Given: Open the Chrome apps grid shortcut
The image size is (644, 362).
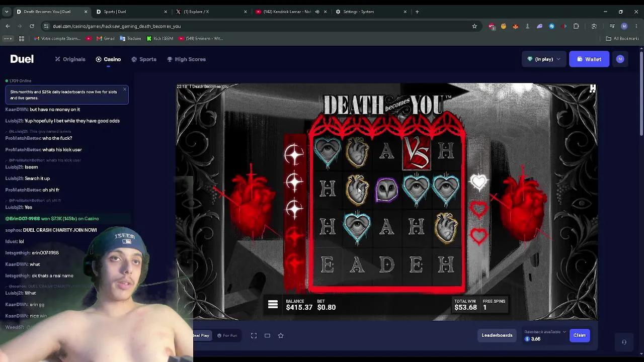Looking at the screenshot, I should 21,38.
